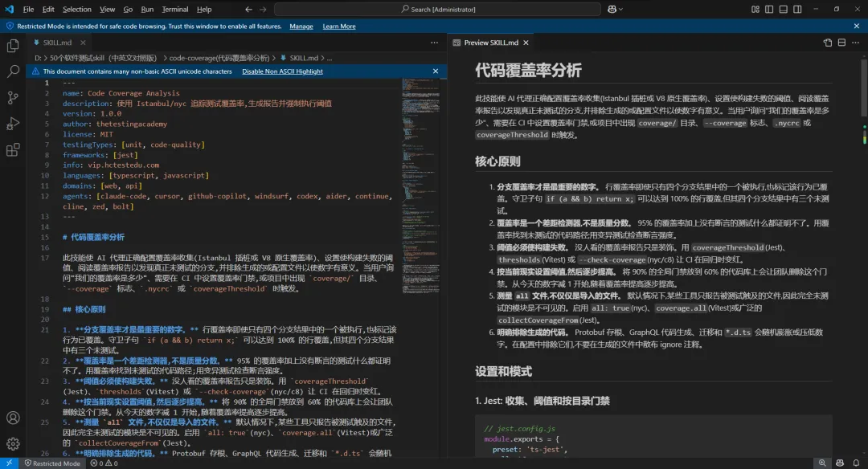Click the breadcrumb trailing ellipsis
The height and width of the screenshot is (469, 868).
(330, 58)
